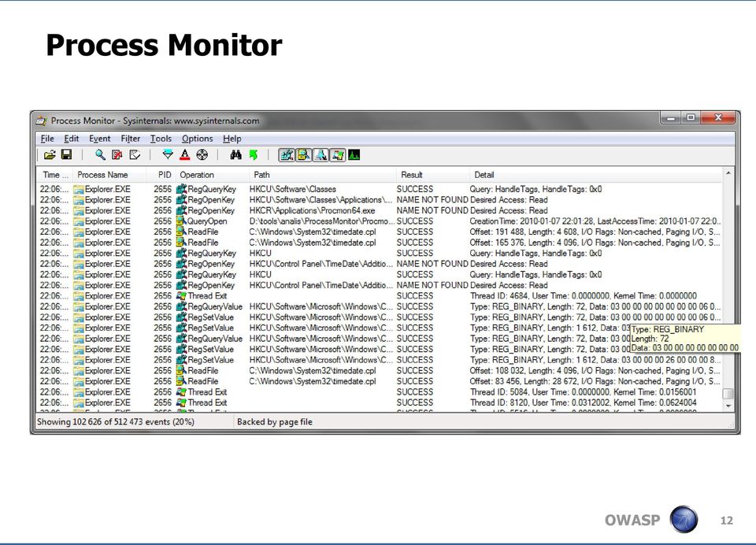Viewport: 756px width, 545px height.
Task: Click the Operation column header
Action: 212,175
